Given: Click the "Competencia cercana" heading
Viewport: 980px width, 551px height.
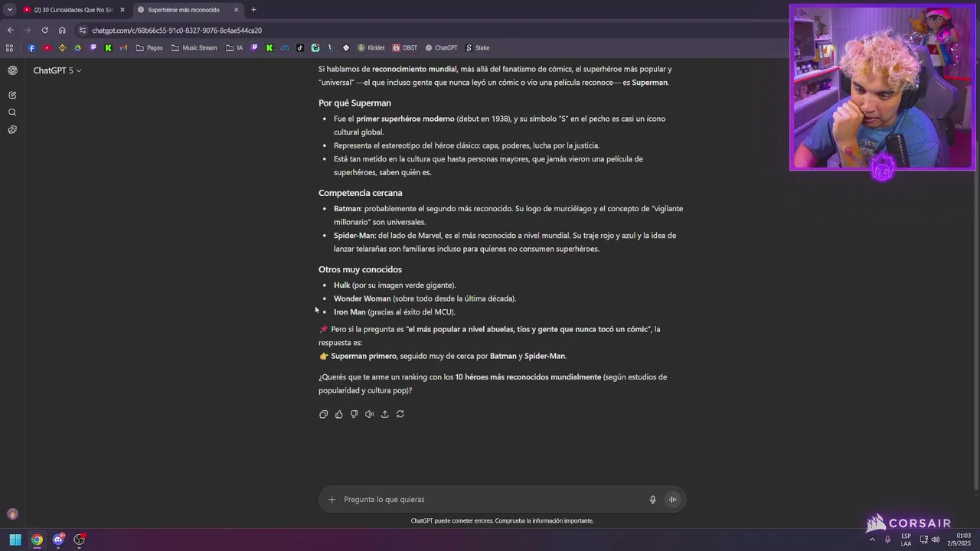Looking at the screenshot, I should tap(360, 193).
